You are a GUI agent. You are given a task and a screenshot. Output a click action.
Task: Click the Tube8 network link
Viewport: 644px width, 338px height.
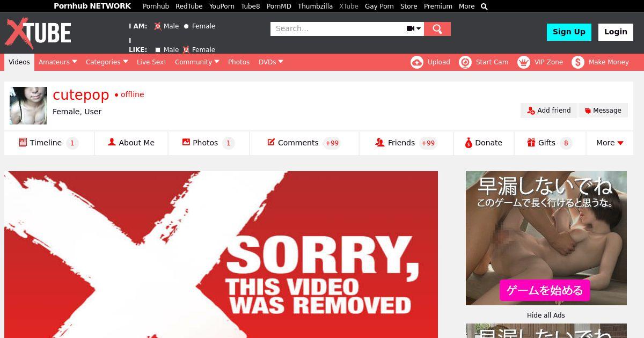tap(250, 6)
